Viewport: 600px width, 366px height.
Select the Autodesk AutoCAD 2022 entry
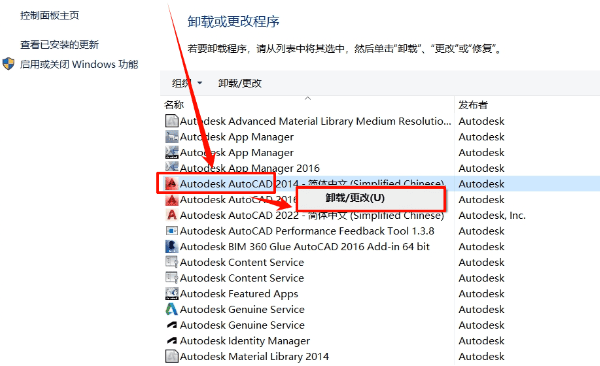click(311, 215)
